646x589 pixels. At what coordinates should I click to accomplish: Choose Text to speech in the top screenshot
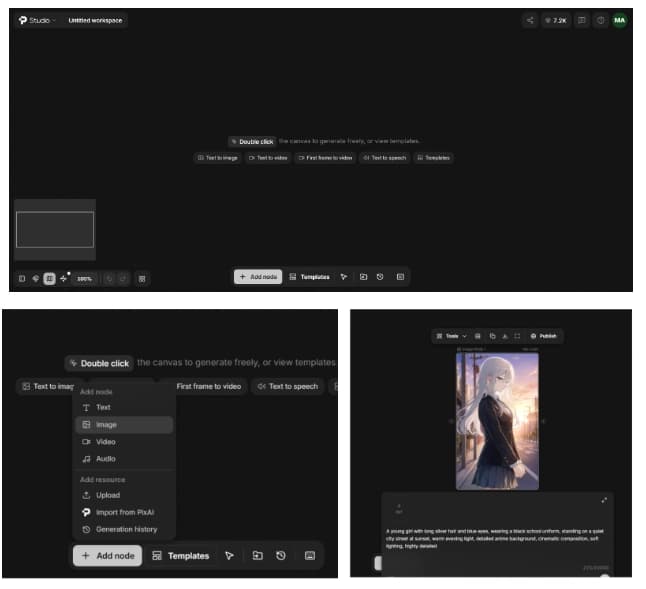pyautogui.click(x=385, y=158)
